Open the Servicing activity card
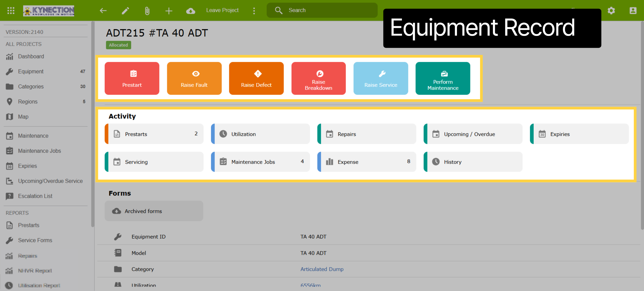This screenshot has height=291, width=644. (154, 162)
